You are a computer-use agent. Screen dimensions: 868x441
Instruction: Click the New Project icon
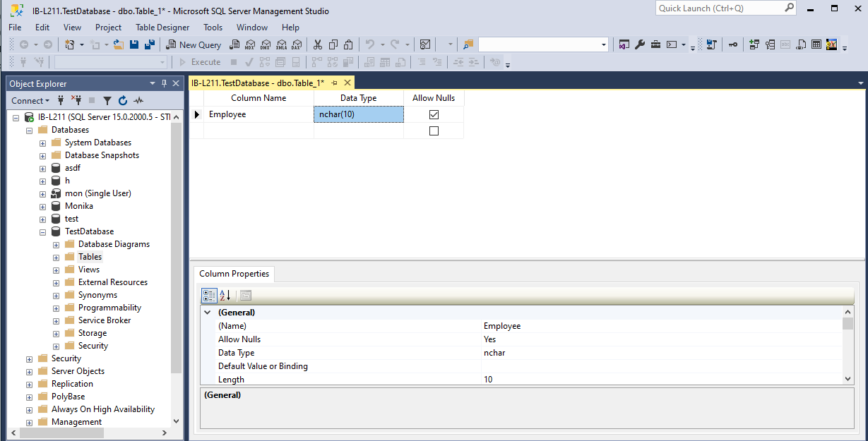(x=70, y=44)
